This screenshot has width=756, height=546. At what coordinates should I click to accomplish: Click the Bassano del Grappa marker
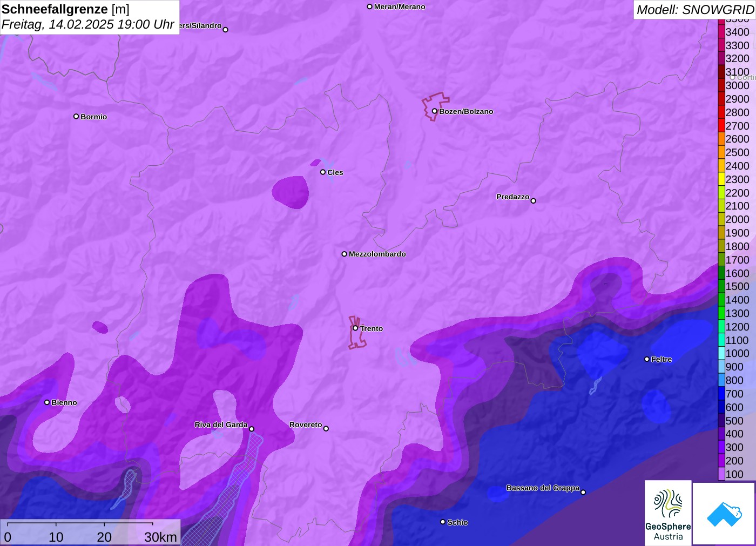click(583, 492)
